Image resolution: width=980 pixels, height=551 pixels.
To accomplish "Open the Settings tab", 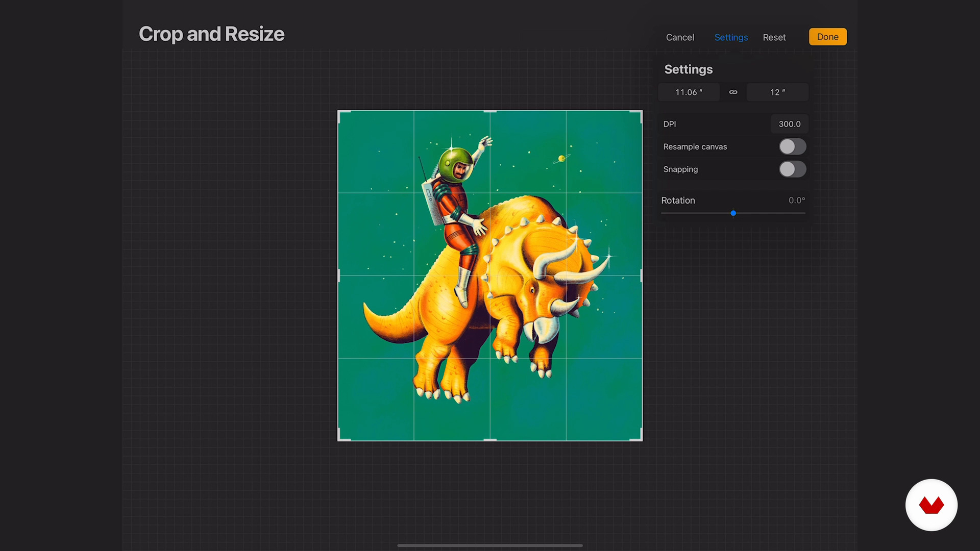I will point(731,37).
